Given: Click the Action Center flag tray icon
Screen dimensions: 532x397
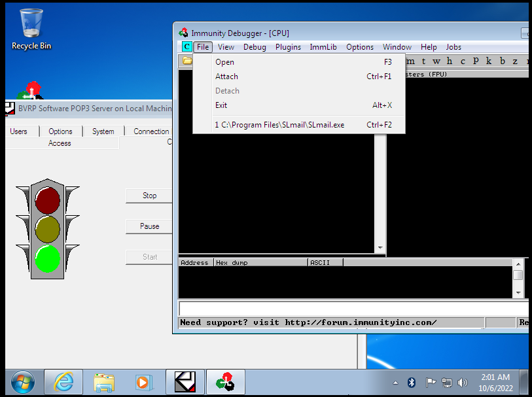Looking at the screenshot, I should [431, 383].
